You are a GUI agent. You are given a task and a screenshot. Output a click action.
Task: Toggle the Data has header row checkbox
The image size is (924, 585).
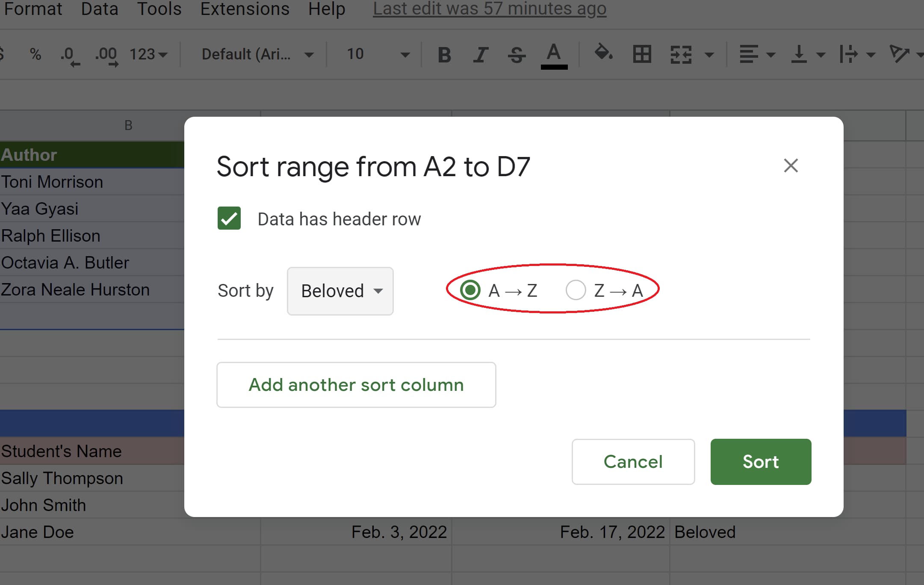pos(229,217)
